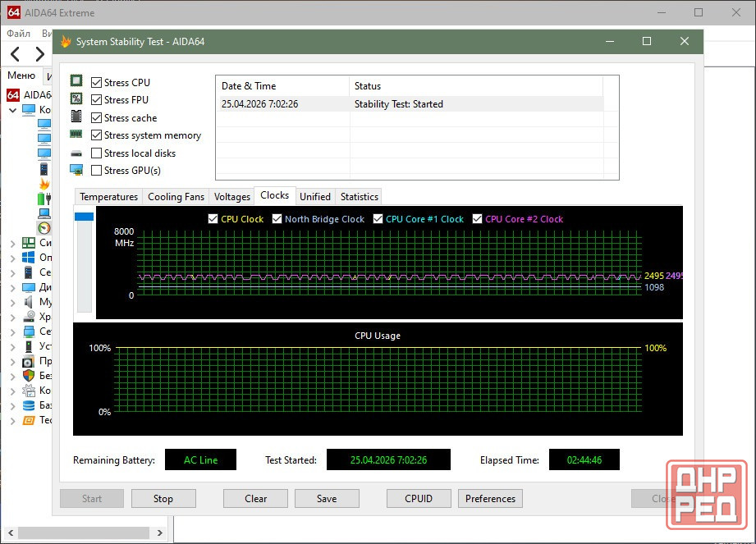Click the hard drive icon beside Stress local disks

(x=76, y=153)
